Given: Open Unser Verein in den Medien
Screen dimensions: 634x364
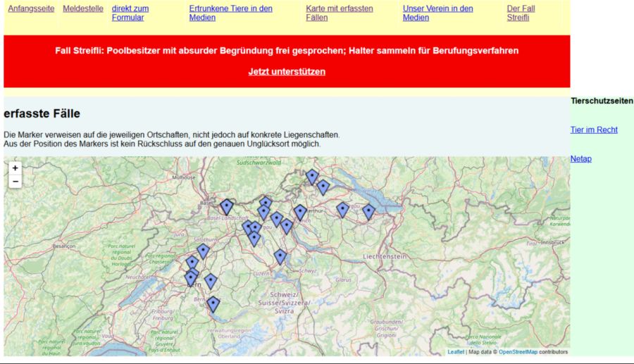Looking at the screenshot, I should pyautogui.click(x=437, y=13).
